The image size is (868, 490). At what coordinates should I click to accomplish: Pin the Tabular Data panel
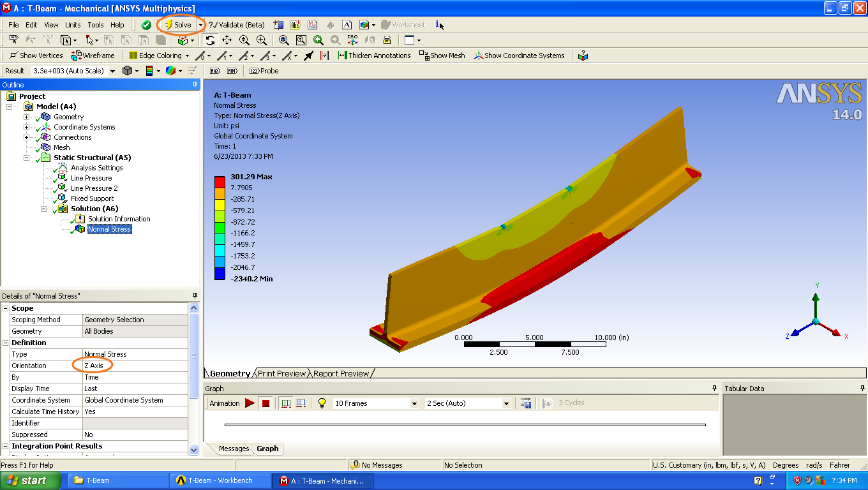[862, 389]
